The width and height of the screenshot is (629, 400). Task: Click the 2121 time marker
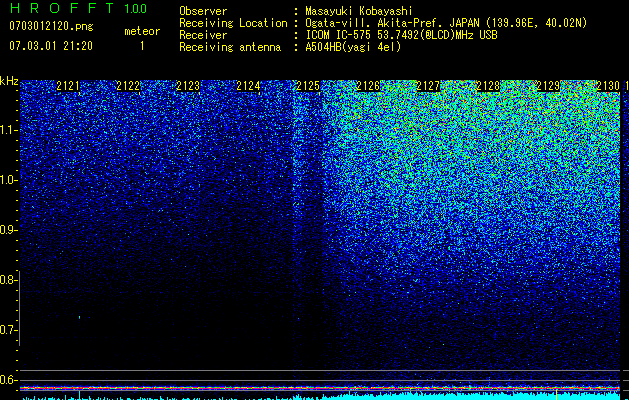click(x=68, y=86)
